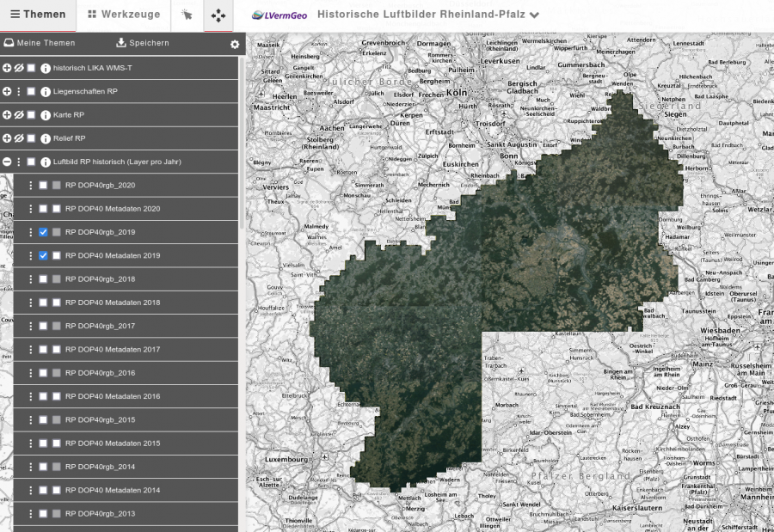Click the info icon next to Karte RP

tap(44, 113)
